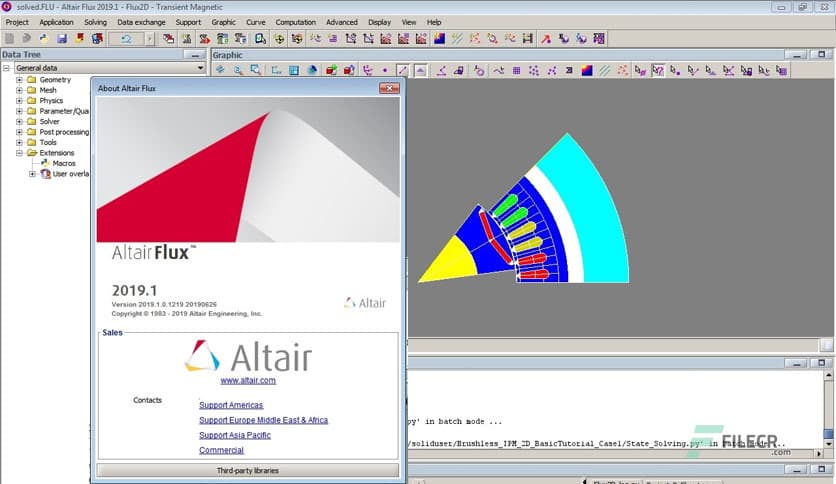
Task: Collapse the Extensions folder node
Action: point(19,153)
